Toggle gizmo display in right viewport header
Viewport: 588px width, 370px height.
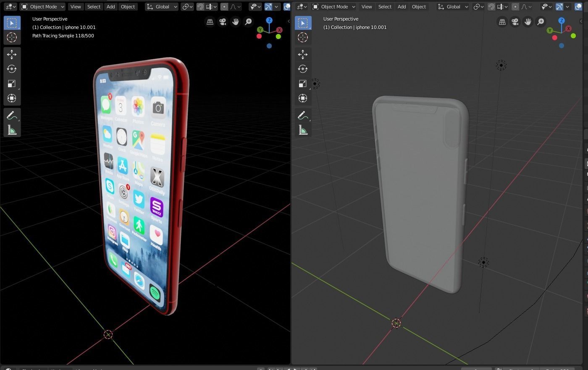click(x=559, y=7)
